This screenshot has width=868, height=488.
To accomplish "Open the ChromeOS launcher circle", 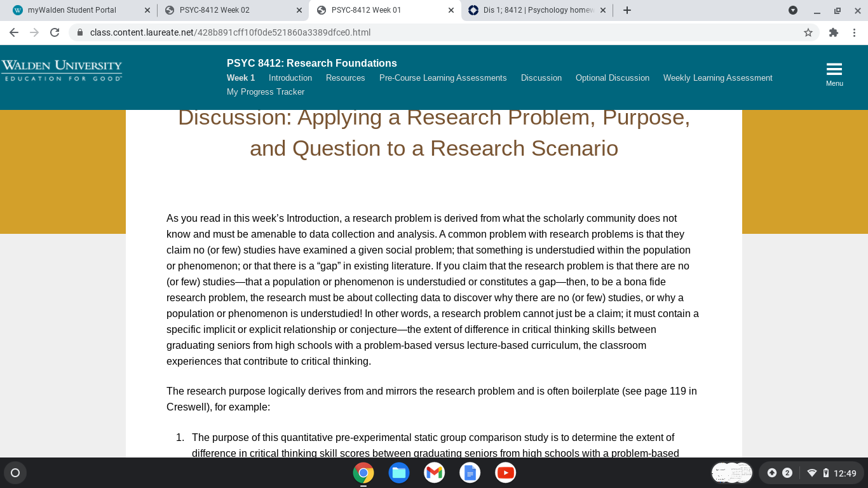I will [15, 473].
